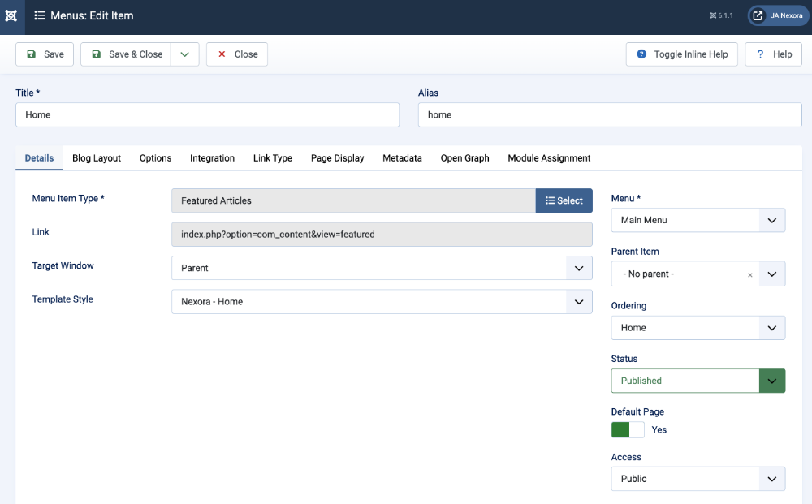
Task: Click the Save button
Action: [x=45, y=54]
